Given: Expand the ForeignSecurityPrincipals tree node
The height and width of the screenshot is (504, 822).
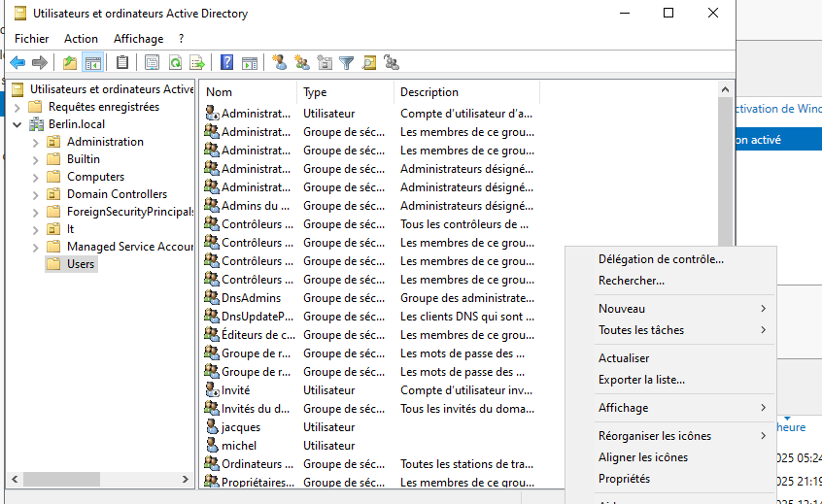Looking at the screenshot, I should [x=36, y=212].
